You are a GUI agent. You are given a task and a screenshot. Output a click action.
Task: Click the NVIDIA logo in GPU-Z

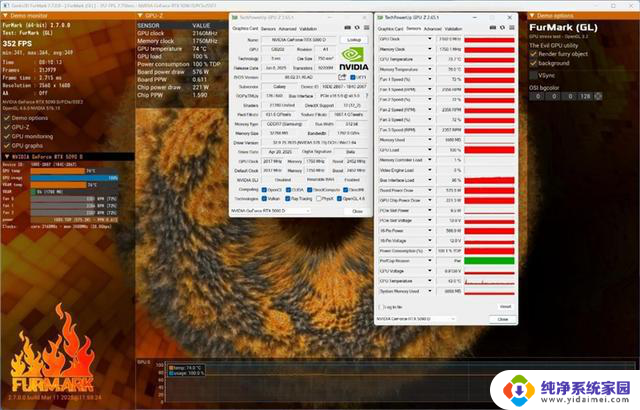353,59
